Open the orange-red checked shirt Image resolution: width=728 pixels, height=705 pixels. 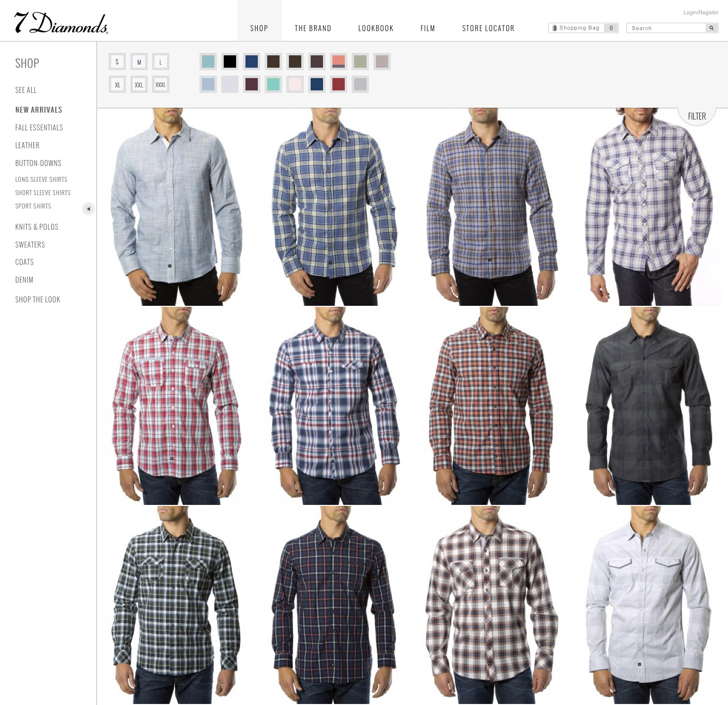click(x=491, y=406)
